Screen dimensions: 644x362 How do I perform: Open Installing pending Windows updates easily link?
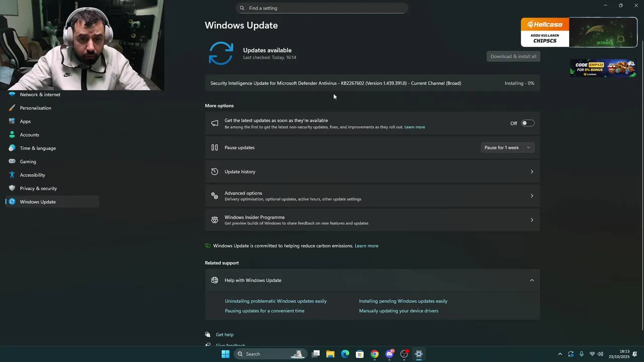[403, 301]
